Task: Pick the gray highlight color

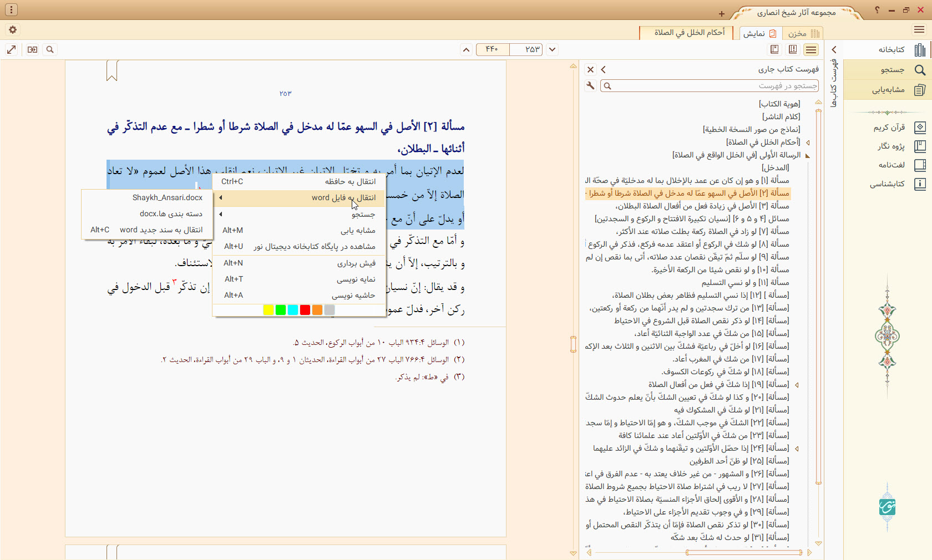Action: [x=330, y=310]
